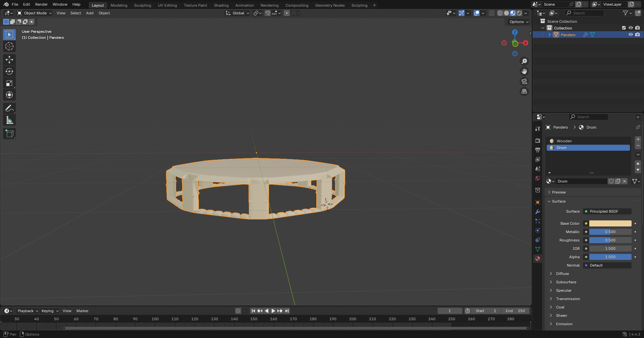
Task: Activate the Scale tool
Action: 9,83
